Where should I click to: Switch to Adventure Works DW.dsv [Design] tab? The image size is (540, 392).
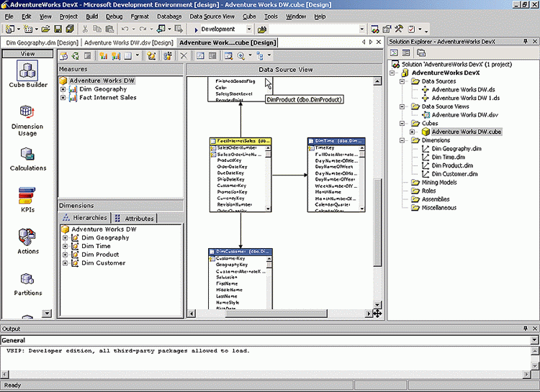pyautogui.click(x=128, y=42)
